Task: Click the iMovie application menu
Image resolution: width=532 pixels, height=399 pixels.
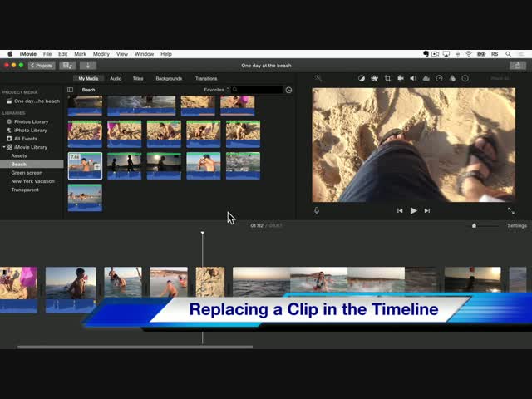Action: point(27,54)
